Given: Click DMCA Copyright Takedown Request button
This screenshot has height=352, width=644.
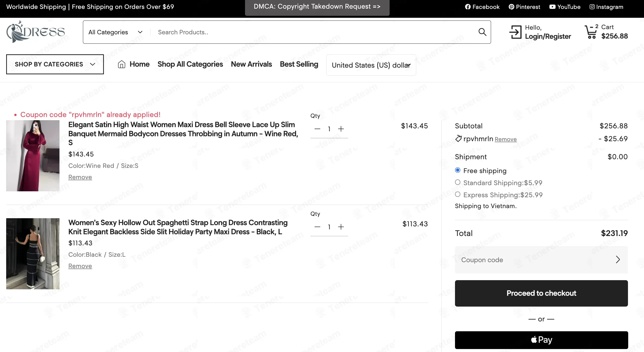Looking at the screenshot, I should tap(317, 7).
